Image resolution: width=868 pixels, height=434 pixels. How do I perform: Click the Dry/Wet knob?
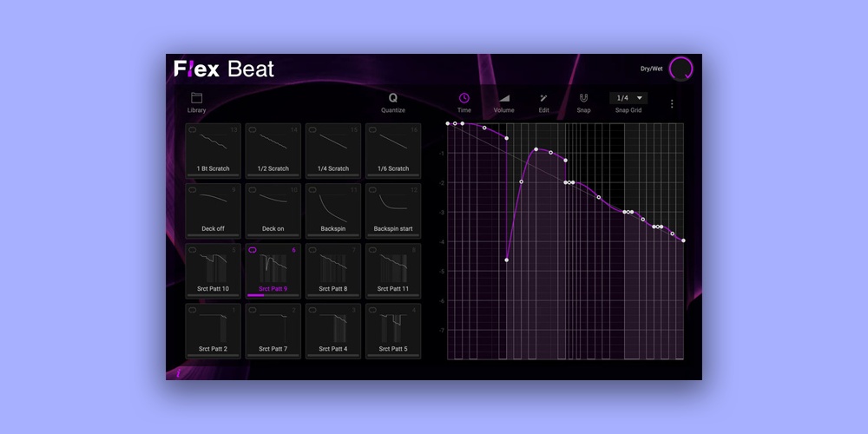point(681,69)
